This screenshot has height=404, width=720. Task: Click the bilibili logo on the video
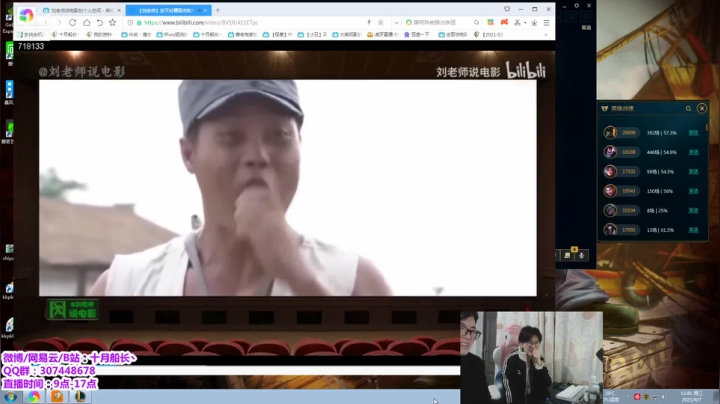click(x=526, y=70)
